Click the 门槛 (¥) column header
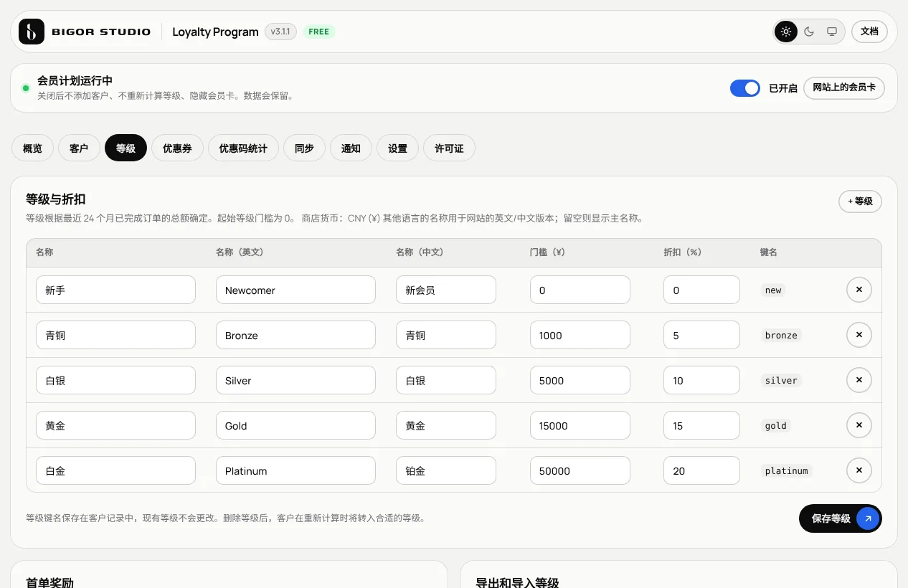Image resolution: width=908 pixels, height=588 pixels. [547, 252]
